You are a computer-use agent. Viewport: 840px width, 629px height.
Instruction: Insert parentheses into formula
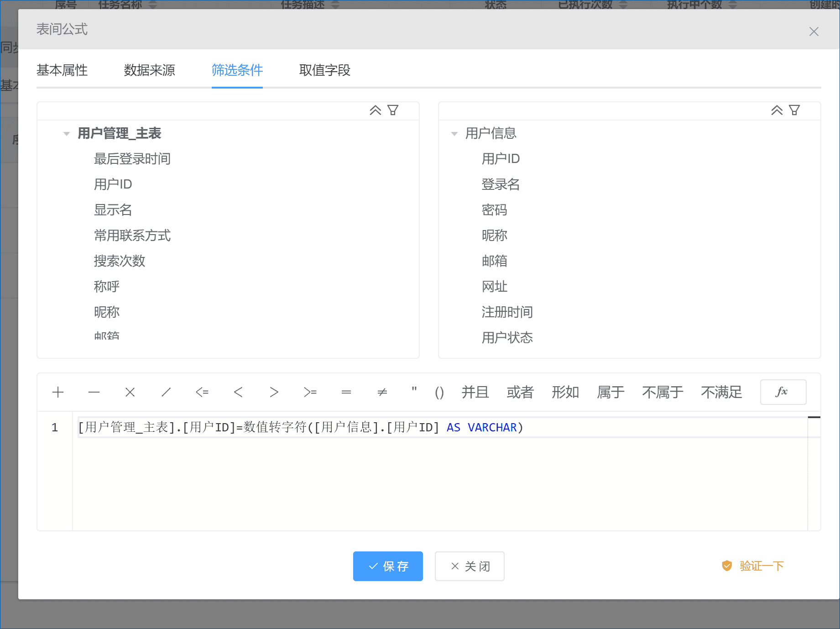coord(439,392)
